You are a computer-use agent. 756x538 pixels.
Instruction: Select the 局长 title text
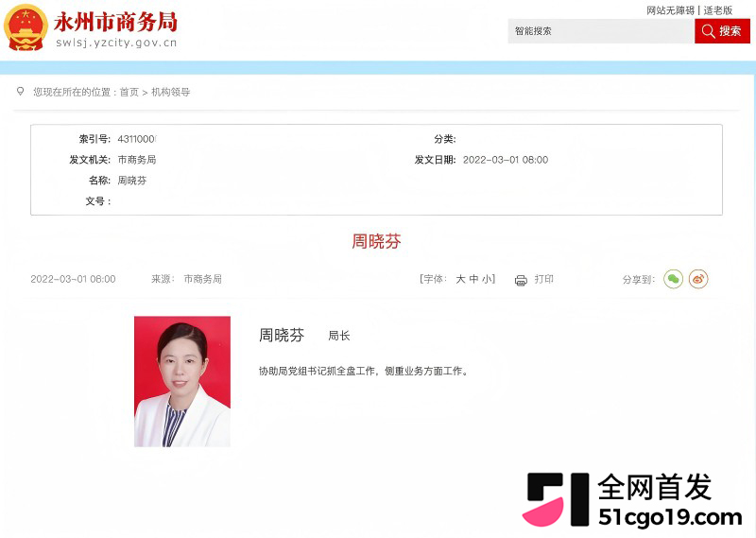(x=339, y=336)
